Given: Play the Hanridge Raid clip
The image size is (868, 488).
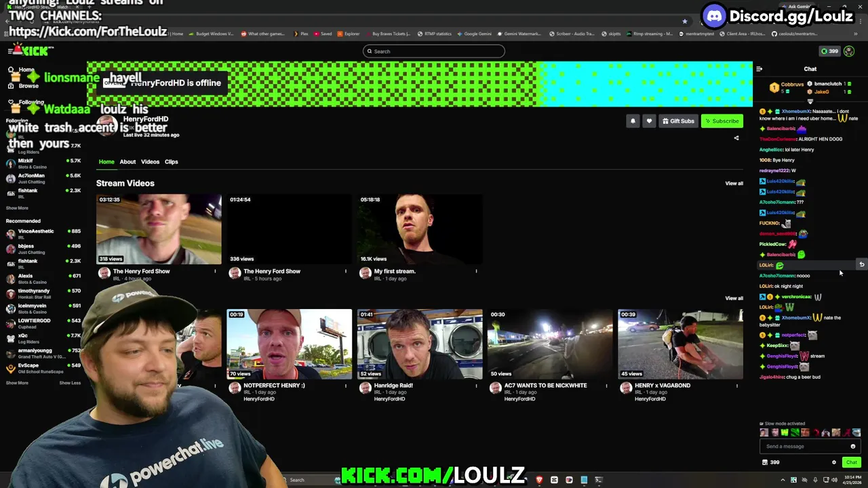Looking at the screenshot, I should click(420, 344).
